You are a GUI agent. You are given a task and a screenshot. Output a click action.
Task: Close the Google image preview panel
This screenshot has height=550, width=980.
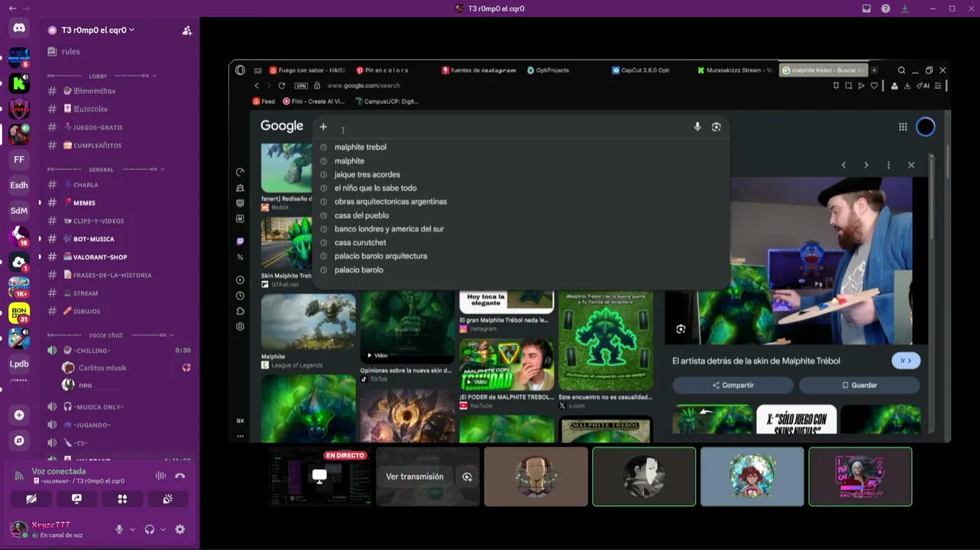(x=911, y=165)
